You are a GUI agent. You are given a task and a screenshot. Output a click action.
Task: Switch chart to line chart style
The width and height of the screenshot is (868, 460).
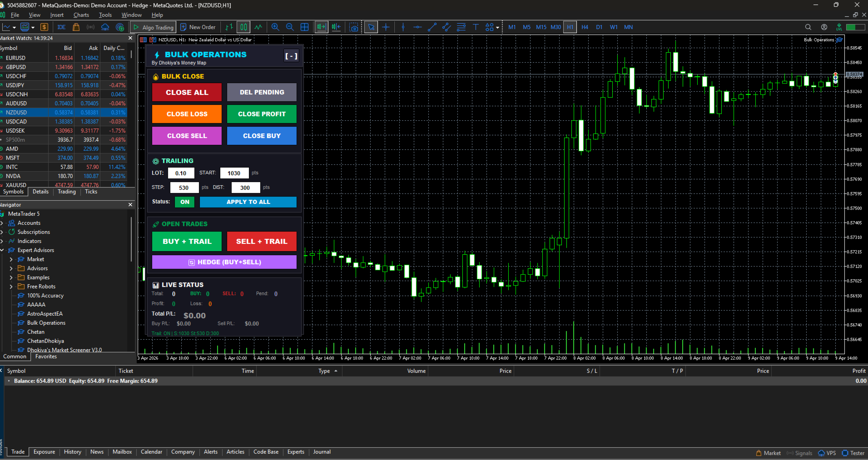coord(258,27)
